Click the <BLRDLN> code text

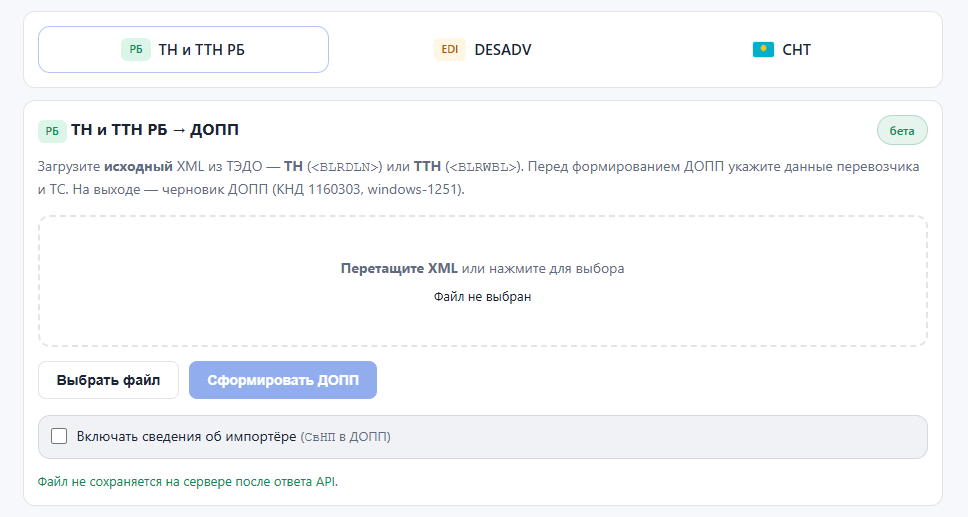344,167
